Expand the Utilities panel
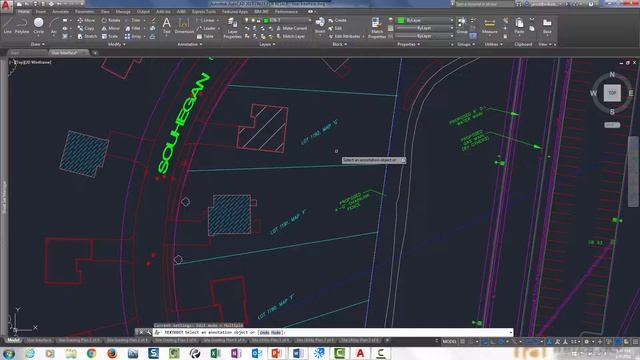 [x=493, y=44]
